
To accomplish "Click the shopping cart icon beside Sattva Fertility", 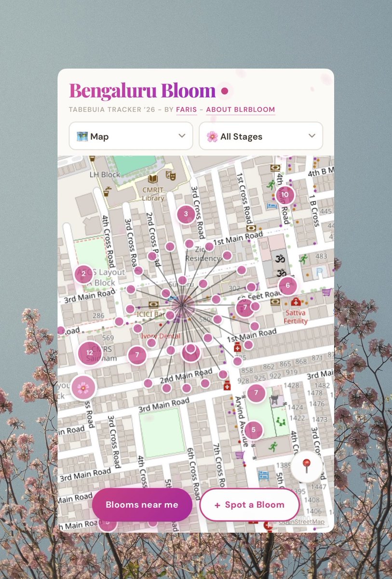I will 326,292.
